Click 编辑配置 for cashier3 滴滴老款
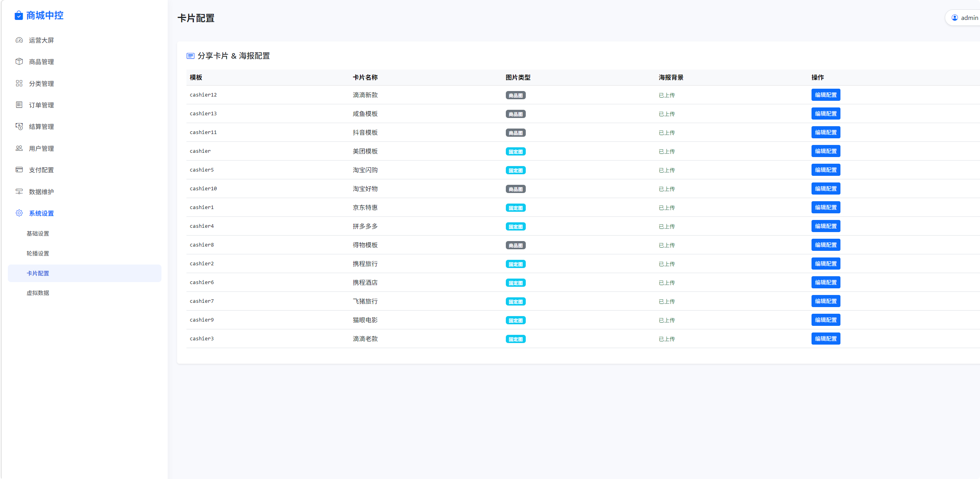 pos(825,339)
